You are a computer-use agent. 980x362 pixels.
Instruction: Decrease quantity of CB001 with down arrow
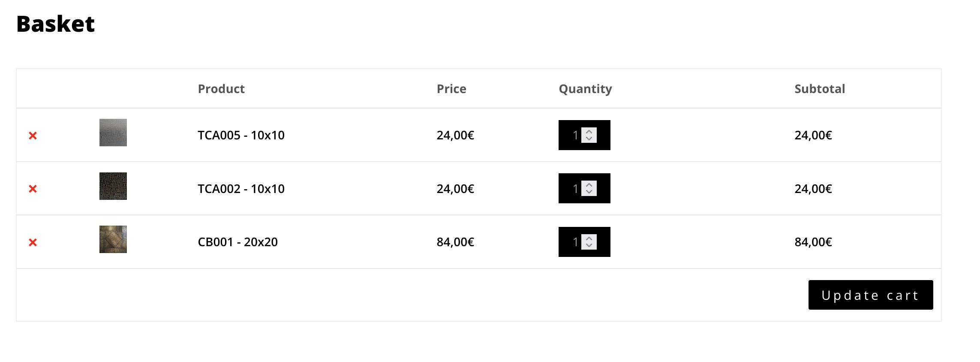coord(589,245)
